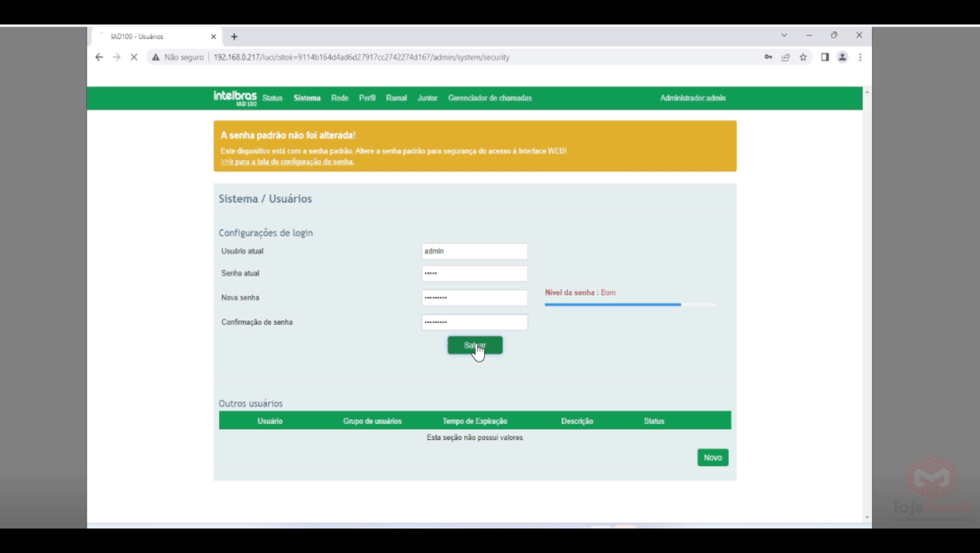This screenshot has width=980, height=553.
Task: Click the Senha atual field
Action: [x=474, y=274]
